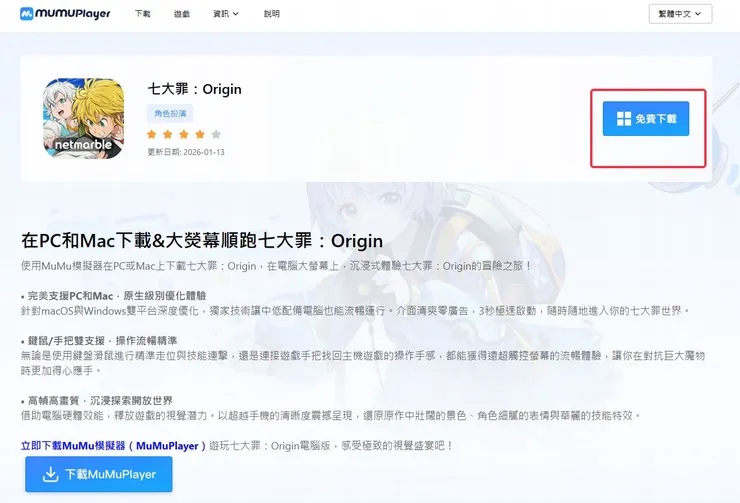Viewport: 740px width, 503px height.
Task: Open the 下載 navigation menu item
Action: [143, 14]
